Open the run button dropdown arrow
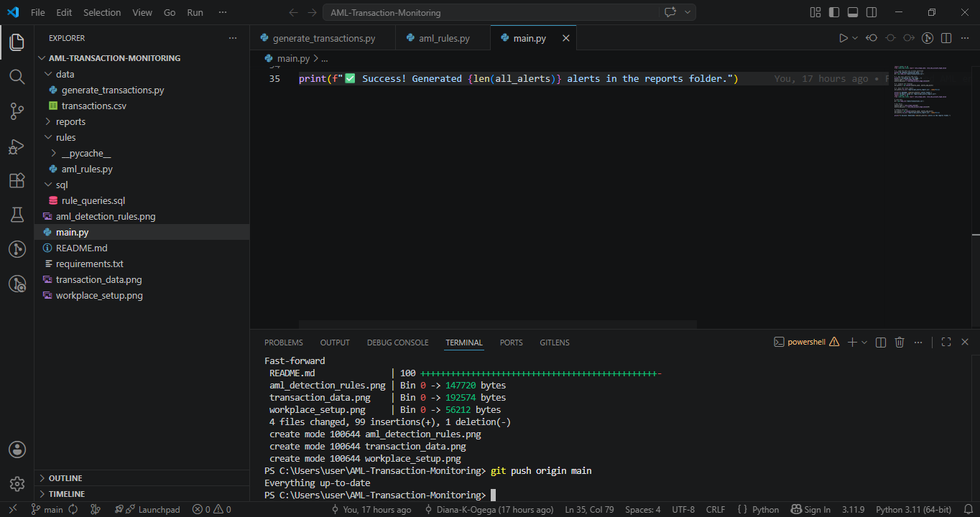This screenshot has width=980, height=517. point(855,38)
